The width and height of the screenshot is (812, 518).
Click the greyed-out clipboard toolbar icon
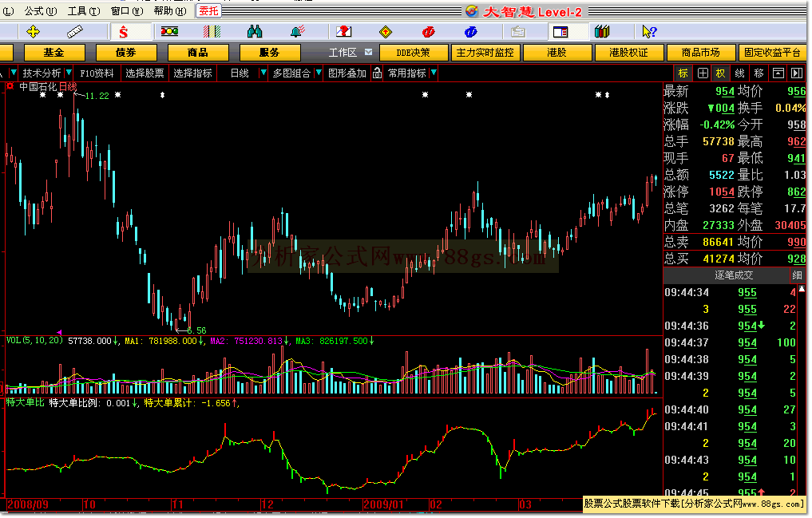[x=518, y=32]
